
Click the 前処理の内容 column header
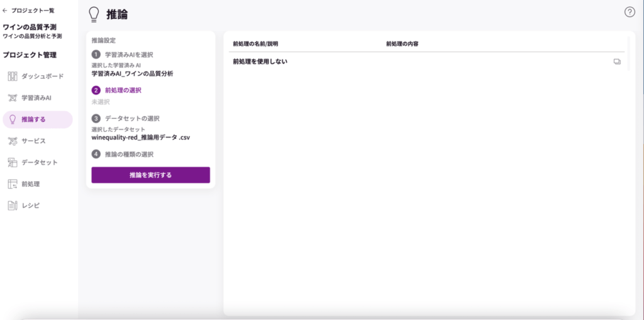[402, 43]
